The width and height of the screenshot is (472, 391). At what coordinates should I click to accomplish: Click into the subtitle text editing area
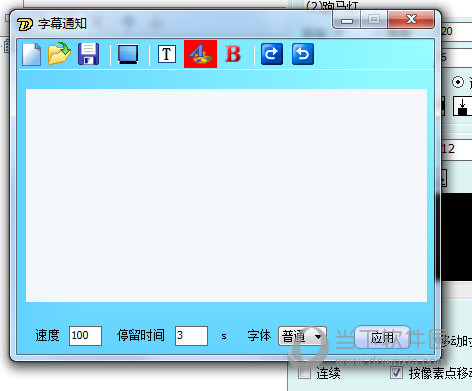coord(226,195)
